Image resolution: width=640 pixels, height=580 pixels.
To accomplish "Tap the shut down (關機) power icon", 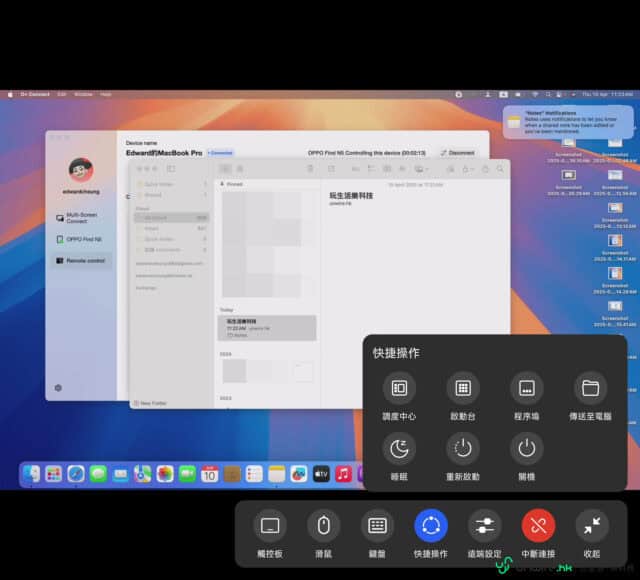I will coord(527,449).
